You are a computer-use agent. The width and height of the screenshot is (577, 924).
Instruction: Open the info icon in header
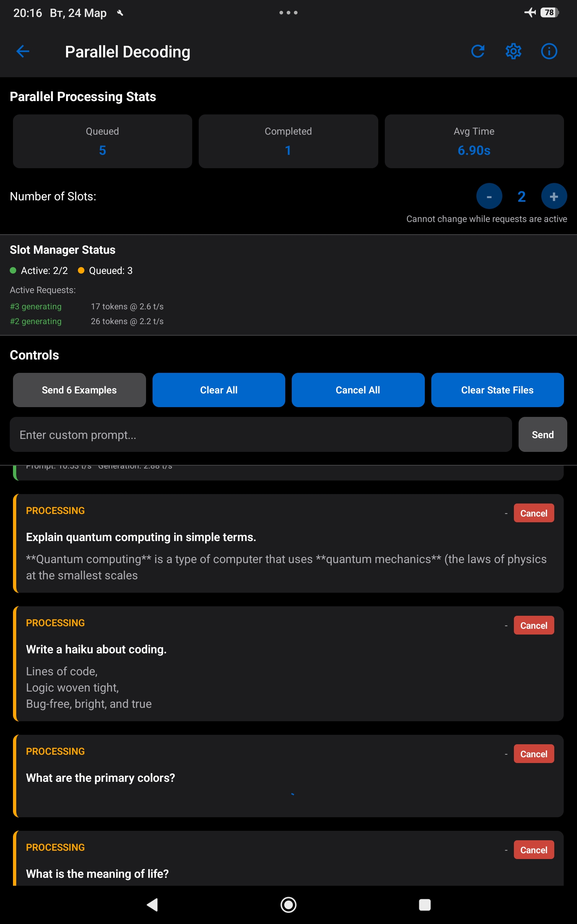click(549, 51)
